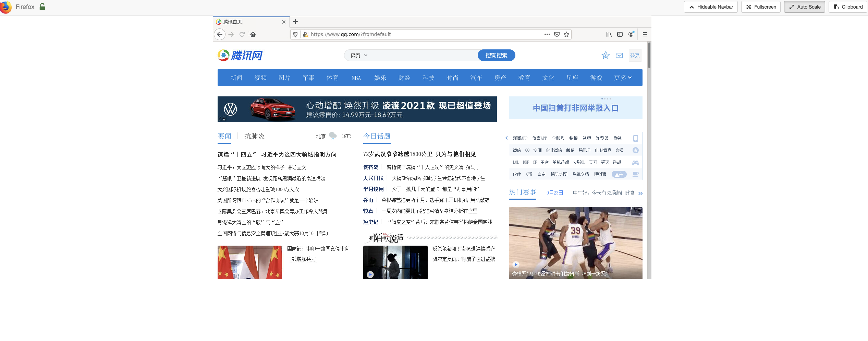Screen dimensions: 868x341
Task: Open tracking protection shield icon
Action: [x=295, y=34]
